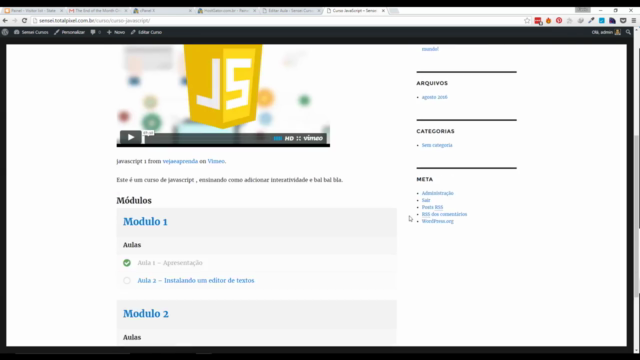Open the Novo menu in admin bar

pos(116,32)
